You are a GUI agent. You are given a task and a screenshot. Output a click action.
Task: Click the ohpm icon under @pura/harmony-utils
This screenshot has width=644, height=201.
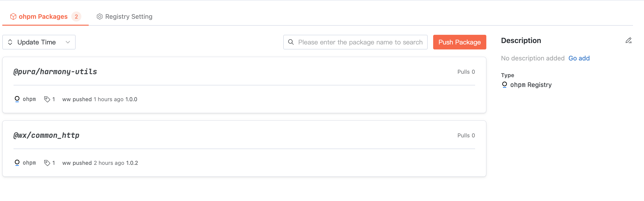pyautogui.click(x=17, y=99)
